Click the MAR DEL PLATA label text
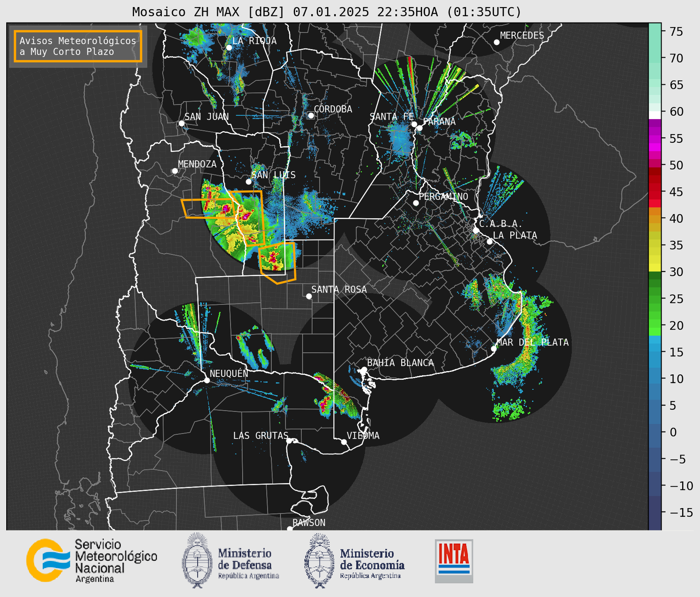 pyautogui.click(x=533, y=343)
